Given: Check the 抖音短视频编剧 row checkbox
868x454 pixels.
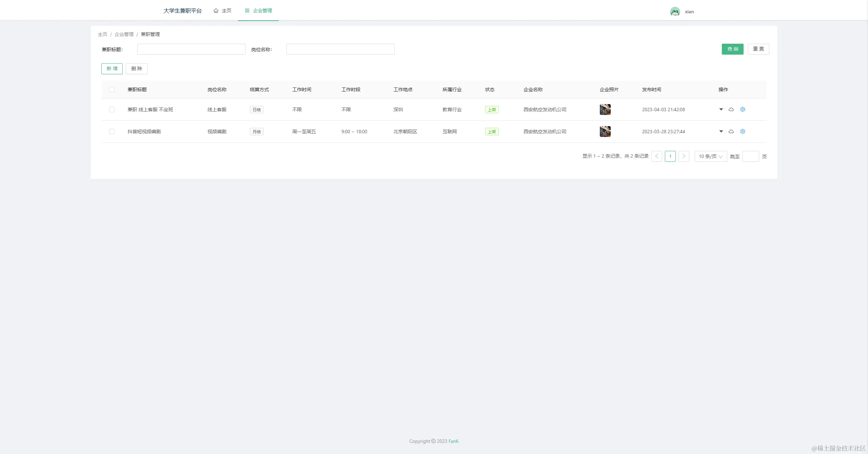Looking at the screenshot, I should click(112, 132).
